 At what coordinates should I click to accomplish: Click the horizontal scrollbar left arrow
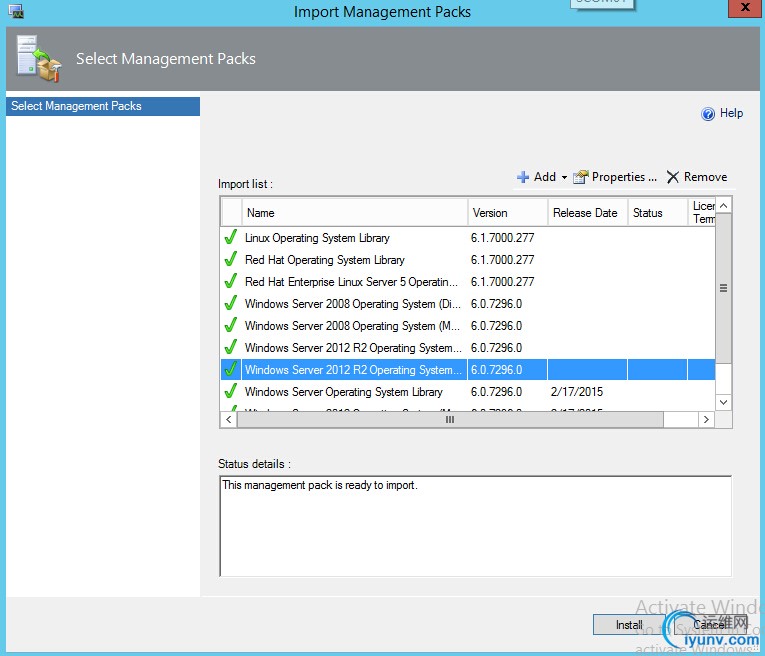[229, 419]
